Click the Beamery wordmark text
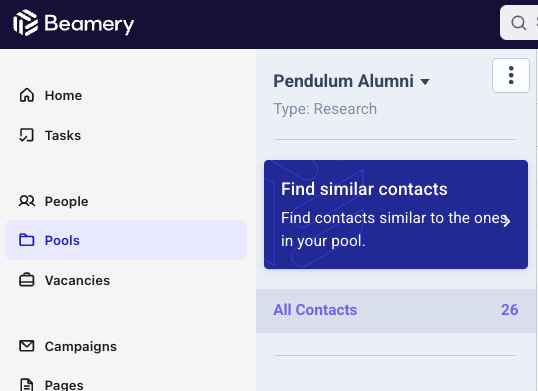 [89, 24]
